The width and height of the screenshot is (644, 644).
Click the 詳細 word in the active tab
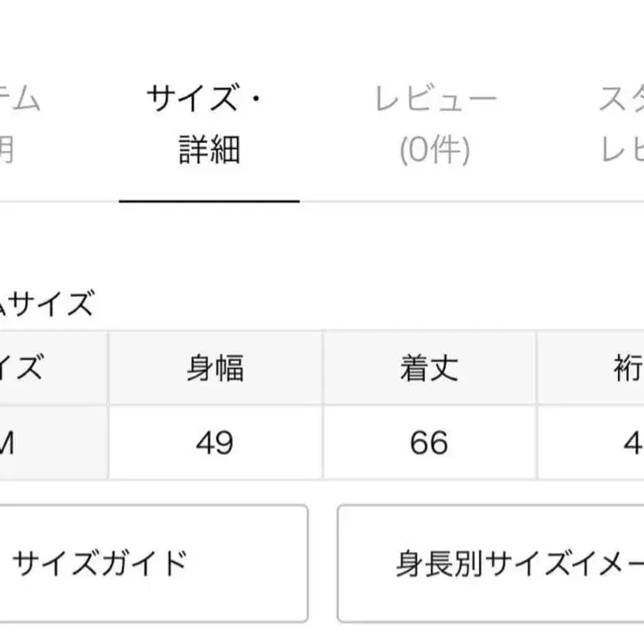click(209, 151)
